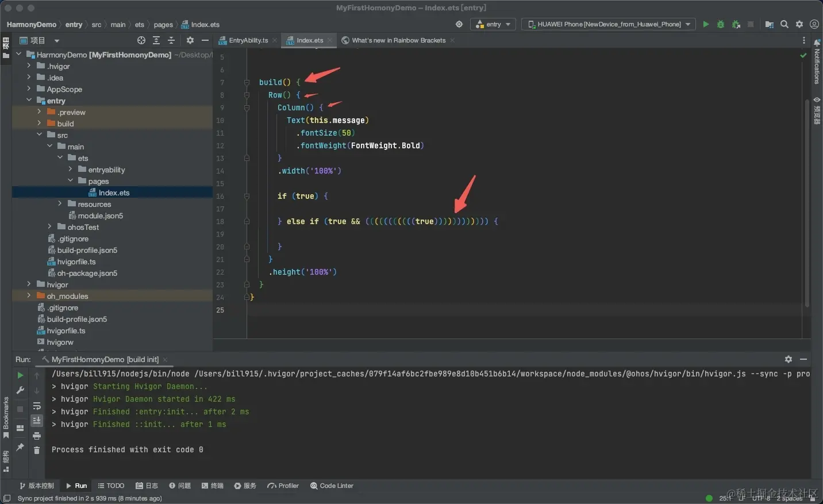Toggle code fold at the else if line
Screen dimensions: 823x504
pos(247,221)
